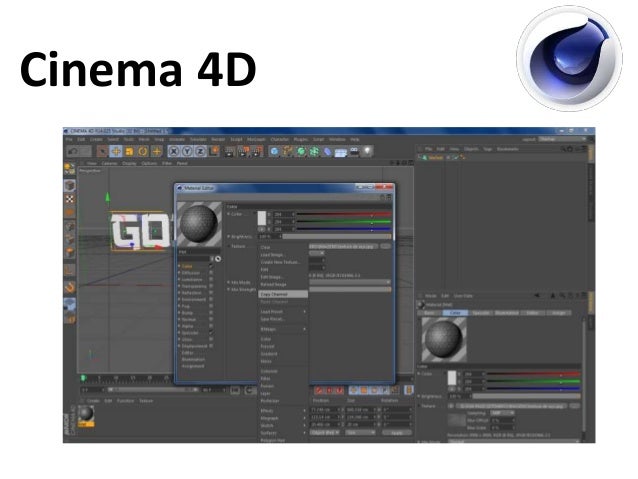Expand the Bitmaps submenu arrow
Viewport: 638px width, 479px height.
304,329
